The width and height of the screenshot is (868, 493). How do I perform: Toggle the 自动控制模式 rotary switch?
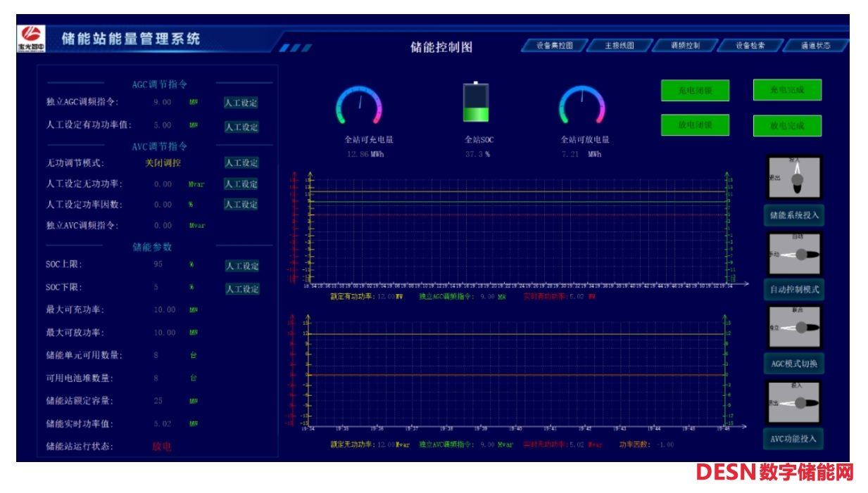[794, 254]
